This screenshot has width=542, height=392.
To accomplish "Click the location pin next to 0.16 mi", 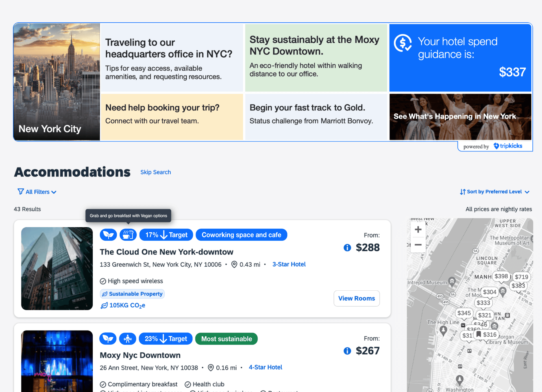I will pos(211,367).
